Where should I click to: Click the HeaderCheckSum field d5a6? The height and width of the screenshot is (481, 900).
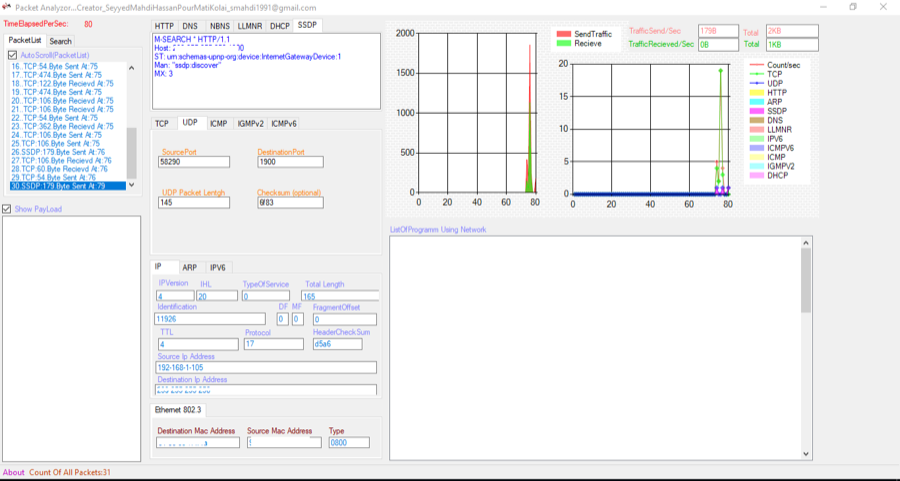pyautogui.click(x=338, y=344)
